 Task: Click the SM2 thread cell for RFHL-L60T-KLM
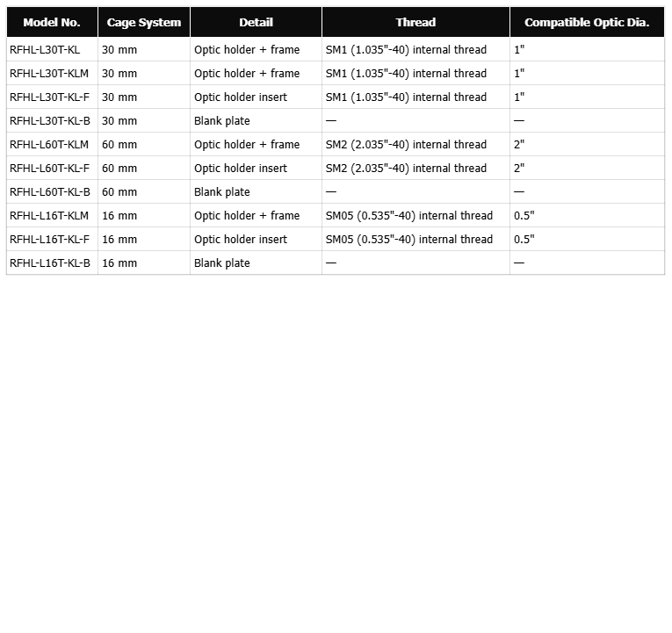click(406, 145)
